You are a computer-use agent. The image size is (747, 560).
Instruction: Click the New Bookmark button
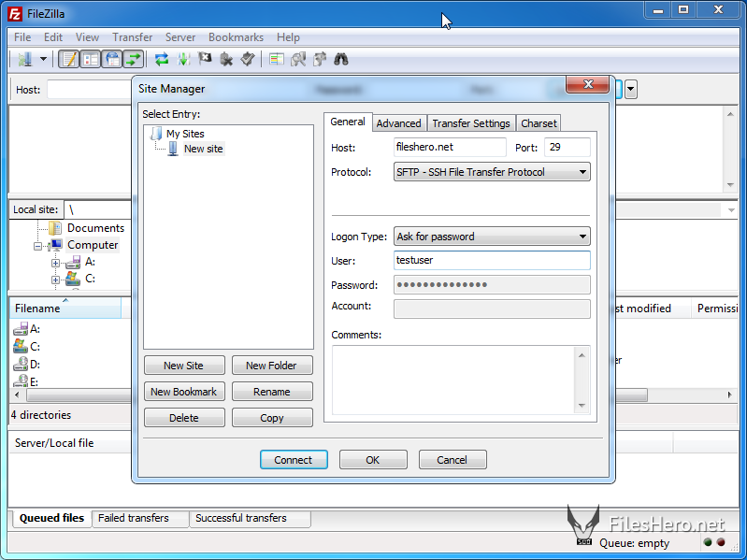click(184, 392)
